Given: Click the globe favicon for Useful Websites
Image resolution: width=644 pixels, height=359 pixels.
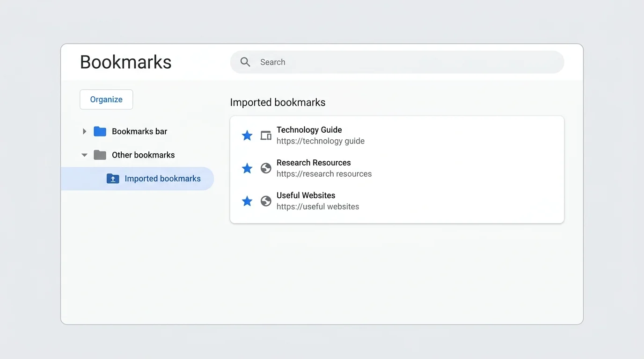Looking at the screenshot, I should 266,201.
